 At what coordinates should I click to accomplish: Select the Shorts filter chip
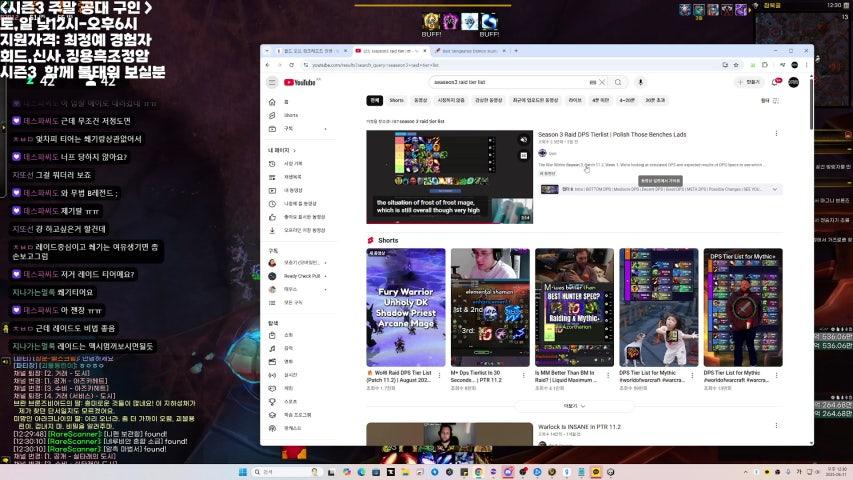397,100
